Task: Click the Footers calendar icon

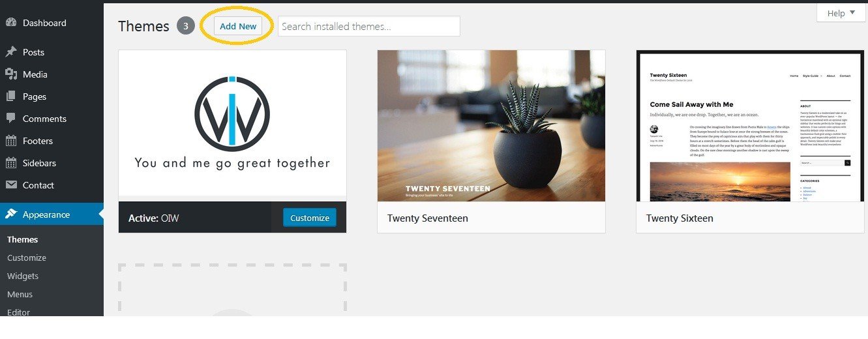Action: point(11,141)
